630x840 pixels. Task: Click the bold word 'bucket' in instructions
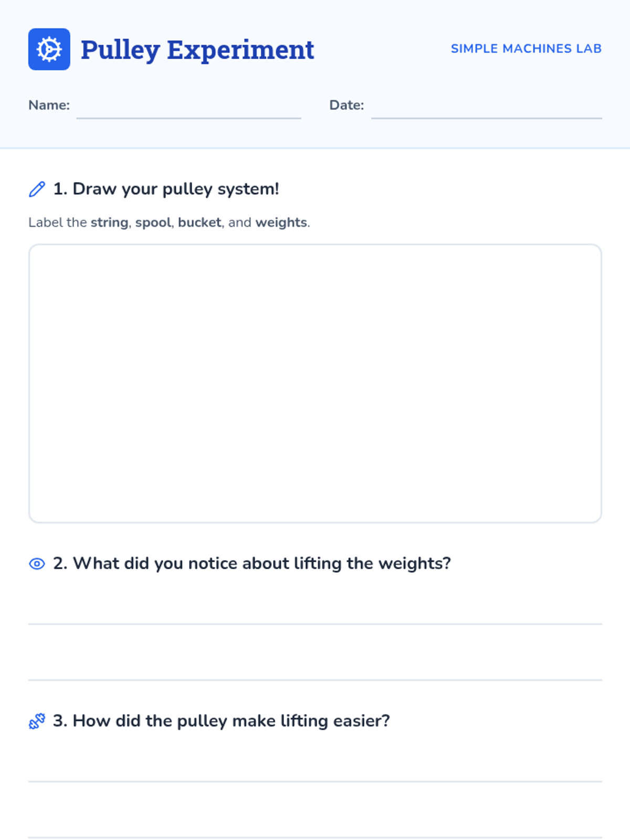(199, 223)
